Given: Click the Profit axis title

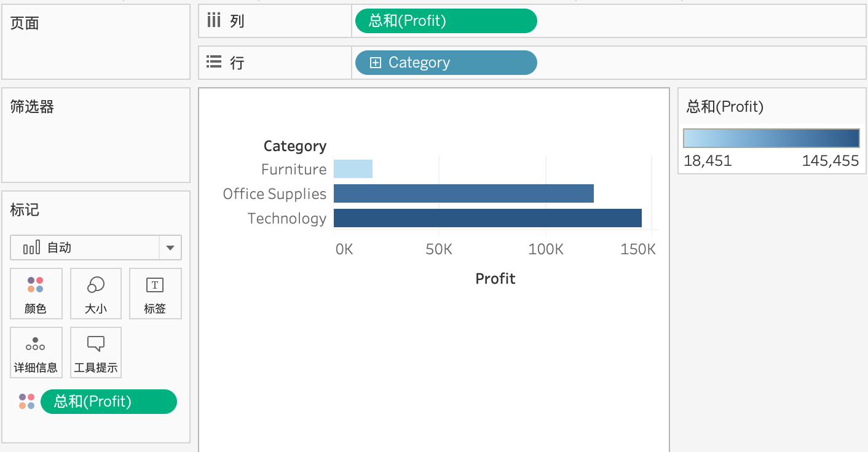Looking at the screenshot, I should tap(495, 279).
